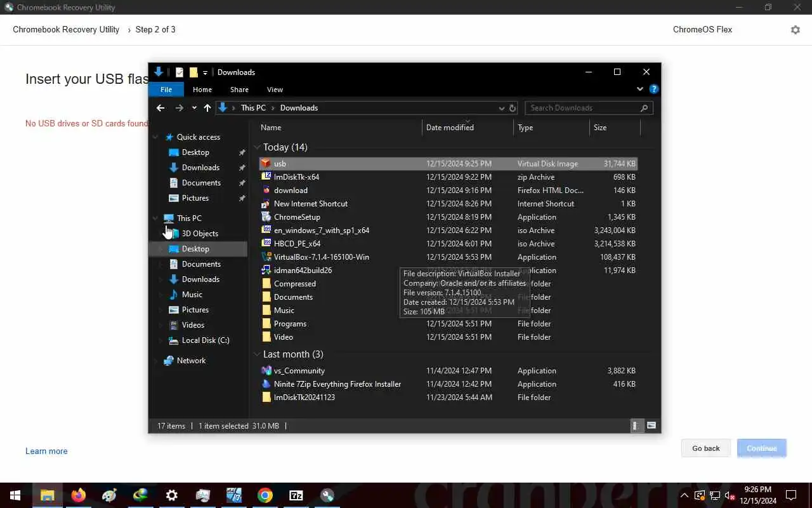Open the recent locations dropdown arrow
The width and height of the screenshot is (812, 508).
coord(194,108)
